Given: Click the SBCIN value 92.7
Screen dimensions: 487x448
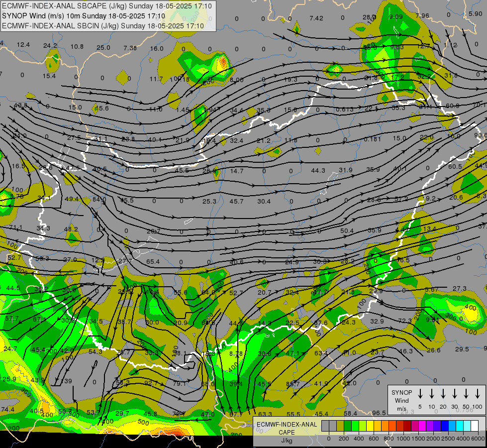Looking at the screenshot, I should coord(151,383).
